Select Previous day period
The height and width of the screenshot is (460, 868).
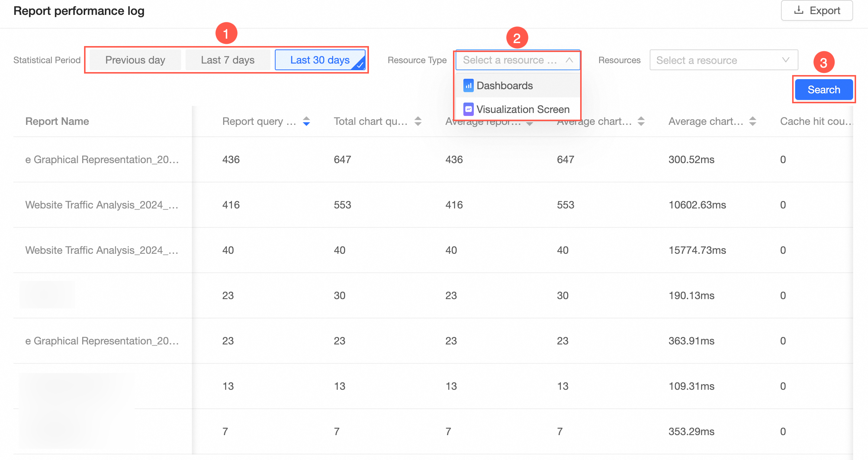(135, 60)
